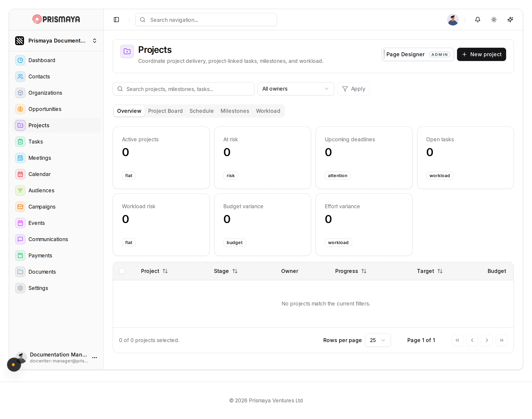The height and width of the screenshot is (419, 532).
Task: Apply the project filters
Action: tap(354, 89)
